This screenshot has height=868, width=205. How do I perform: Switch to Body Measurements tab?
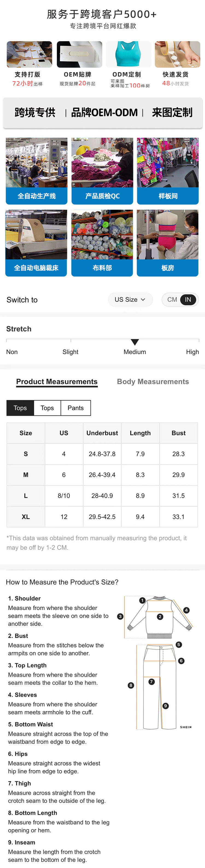[x=153, y=381]
